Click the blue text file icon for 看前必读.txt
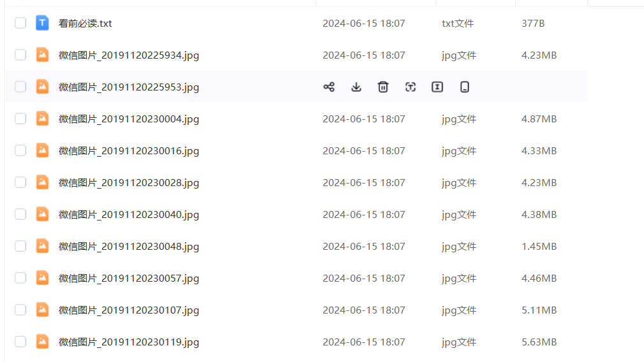The height and width of the screenshot is (362, 644). [42, 23]
